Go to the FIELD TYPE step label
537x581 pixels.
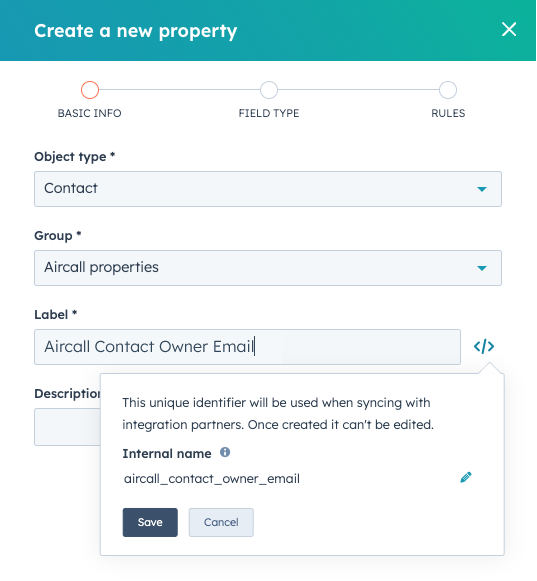269,113
